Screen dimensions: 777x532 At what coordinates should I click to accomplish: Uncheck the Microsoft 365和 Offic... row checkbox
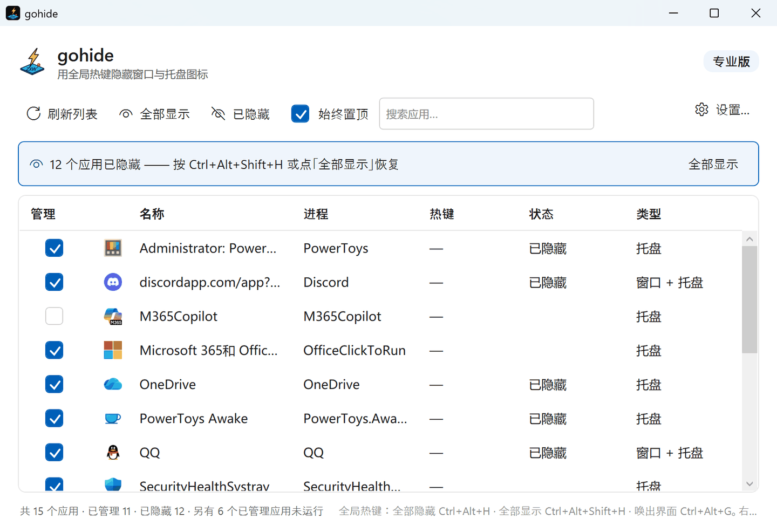[x=54, y=350]
